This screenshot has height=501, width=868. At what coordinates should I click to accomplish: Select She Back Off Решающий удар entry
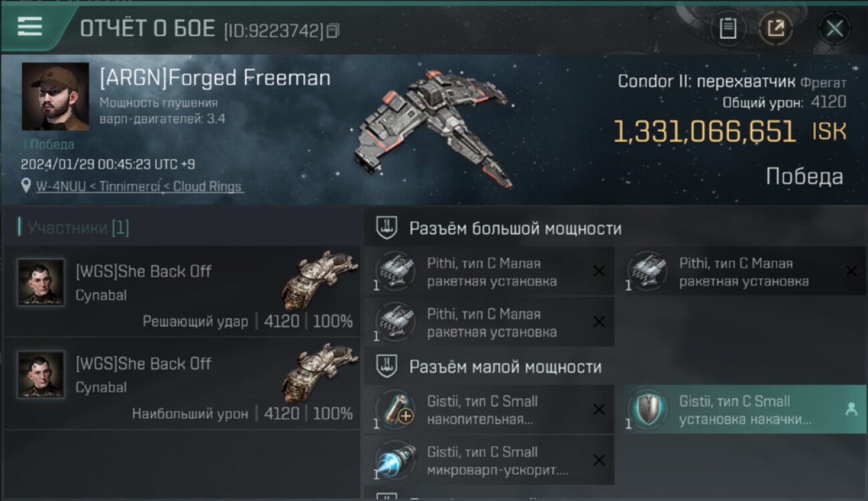pyautogui.click(x=182, y=291)
